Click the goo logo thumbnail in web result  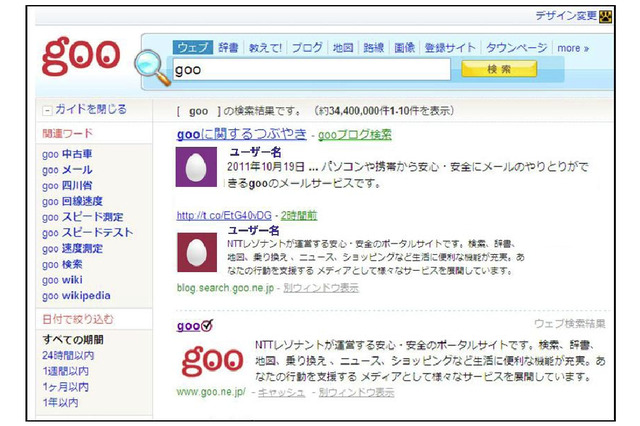tap(212, 361)
